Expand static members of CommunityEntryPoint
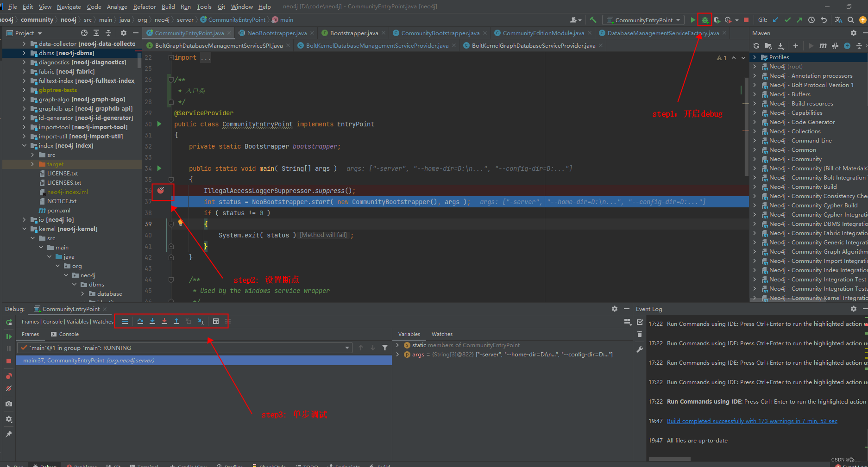The height and width of the screenshot is (467, 868). point(397,345)
